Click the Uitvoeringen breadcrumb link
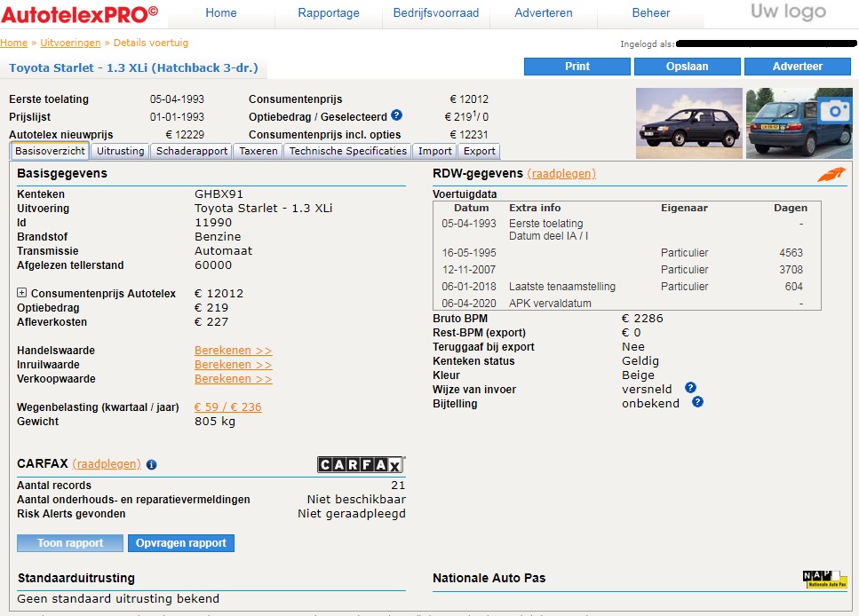Image resolution: width=859 pixels, height=616 pixels. [x=70, y=43]
